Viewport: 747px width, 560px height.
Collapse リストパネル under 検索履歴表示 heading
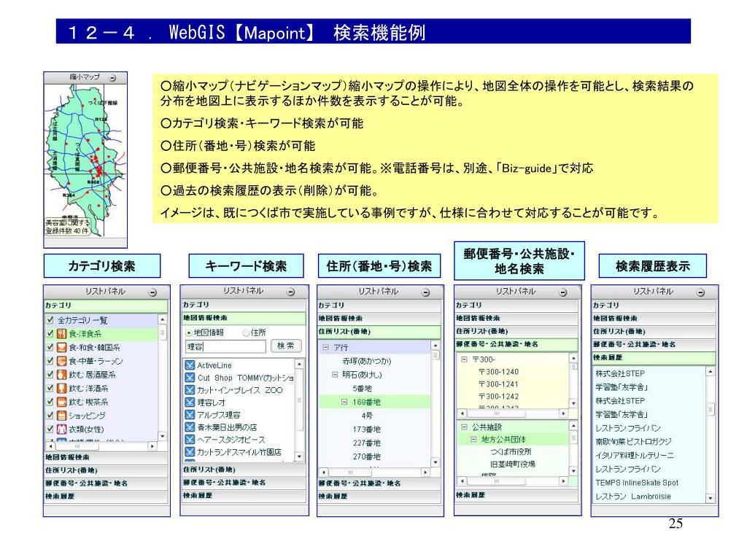point(700,292)
